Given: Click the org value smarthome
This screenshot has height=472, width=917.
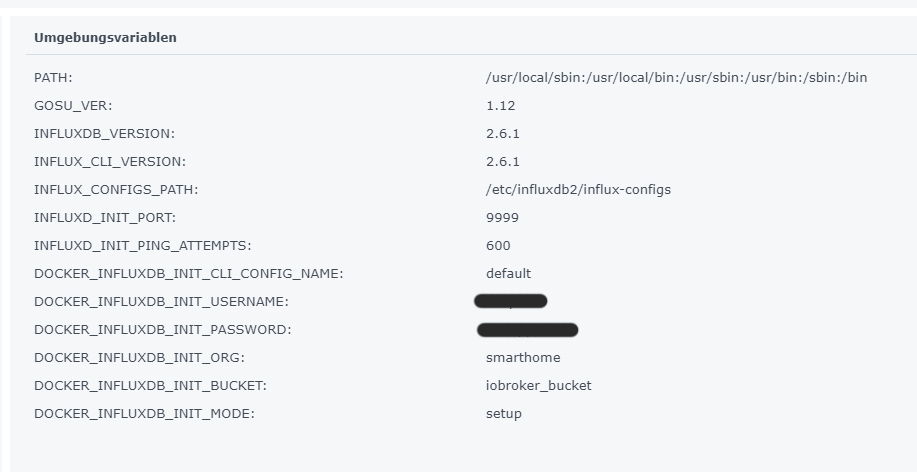Looking at the screenshot, I should pyautogui.click(x=523, y=358).
